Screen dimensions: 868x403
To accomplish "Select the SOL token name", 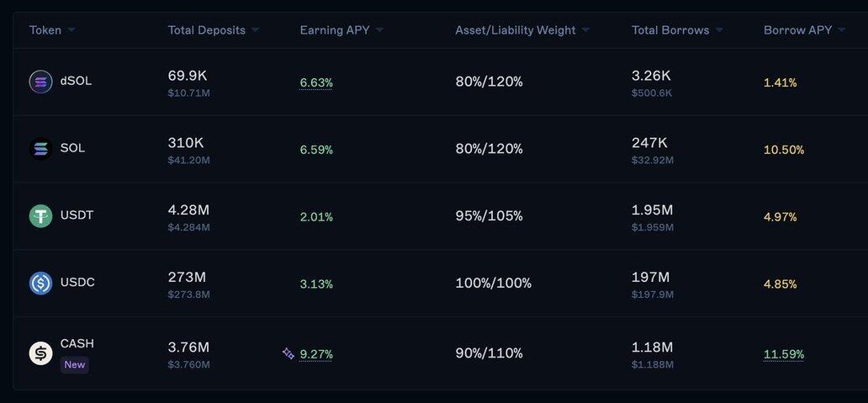I will point(72,148).
